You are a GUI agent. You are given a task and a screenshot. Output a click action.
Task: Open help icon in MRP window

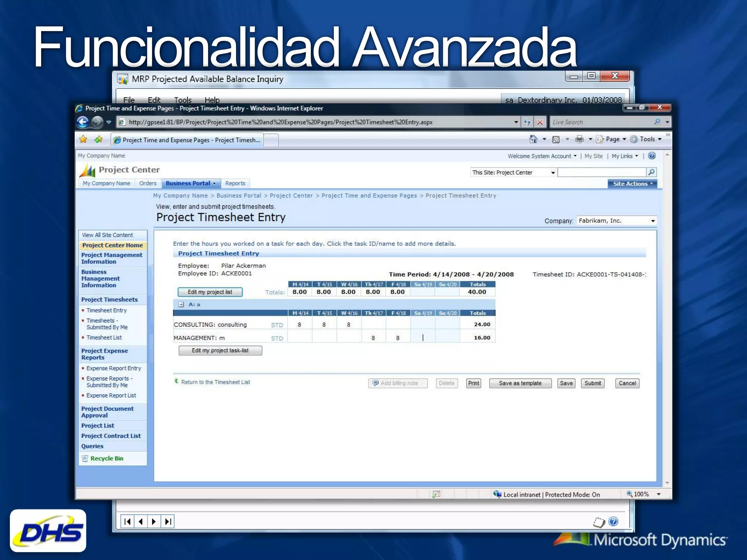tap(614, 521)
